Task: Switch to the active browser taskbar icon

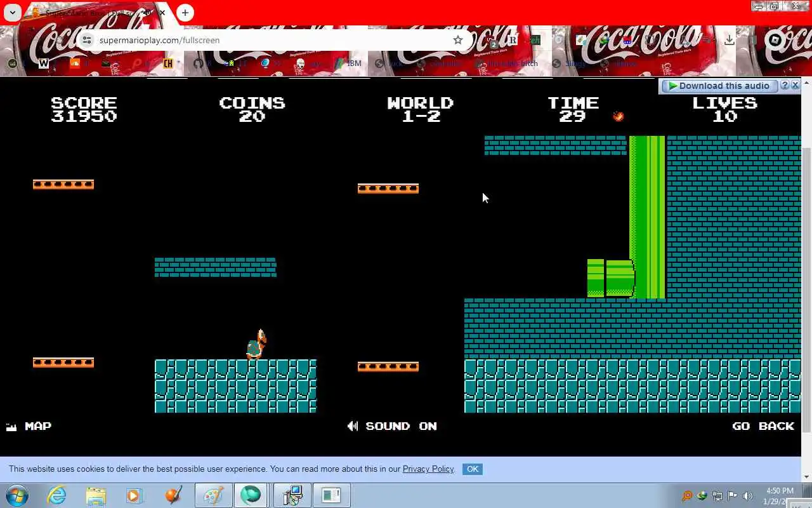Action: pos(251,495)
